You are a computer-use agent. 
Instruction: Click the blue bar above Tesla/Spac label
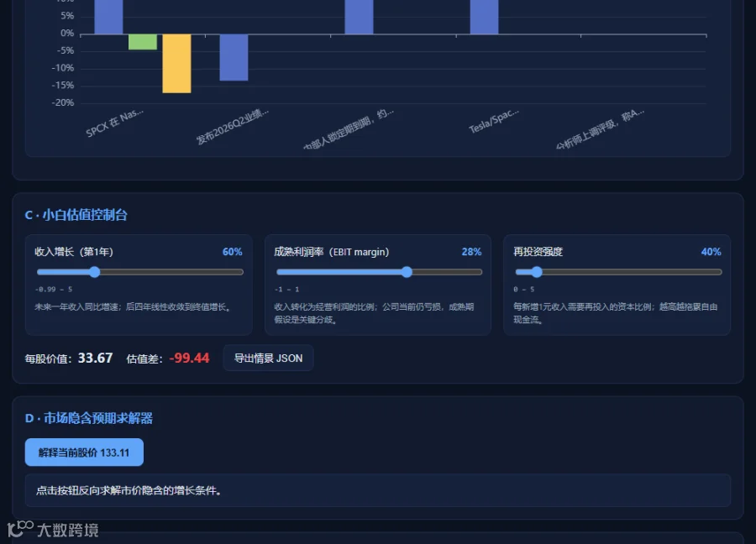(x=484, y=17)
